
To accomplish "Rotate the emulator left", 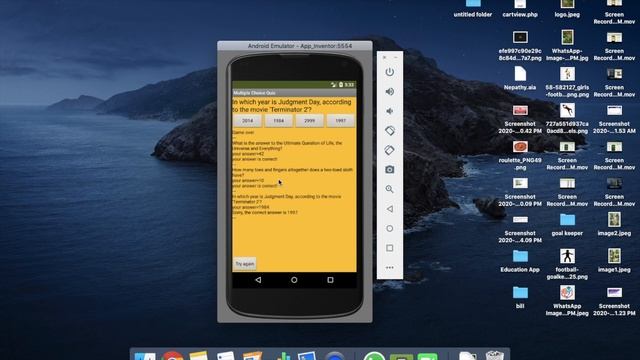I will pos(389,131).
